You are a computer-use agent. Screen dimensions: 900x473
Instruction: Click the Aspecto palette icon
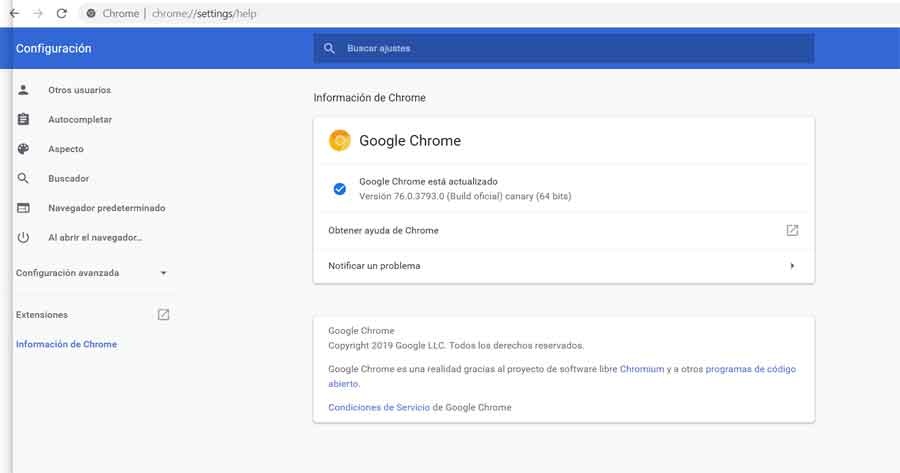[24, 149]
